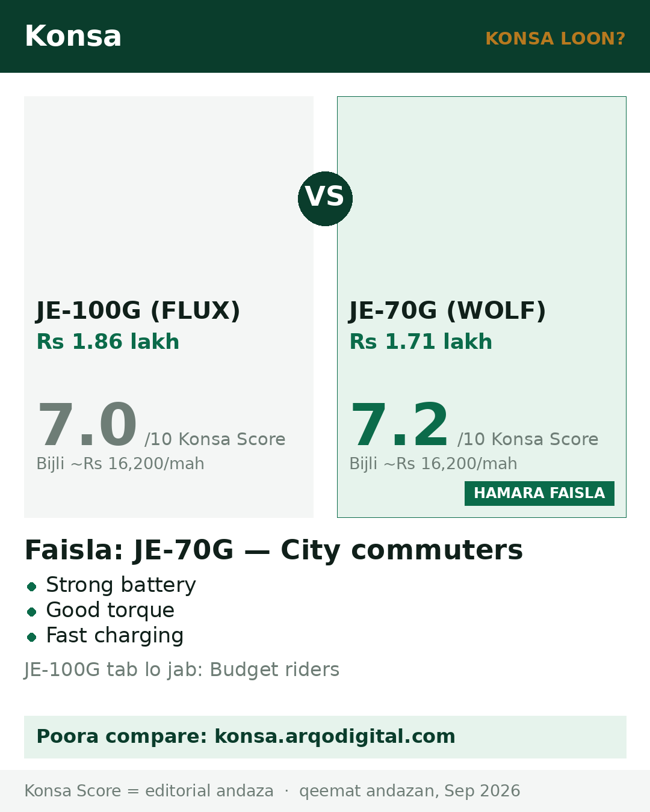Screen dimensions: 650x812
Task: Select the Good torque bullet point
Action: click(x=110, y=611)
